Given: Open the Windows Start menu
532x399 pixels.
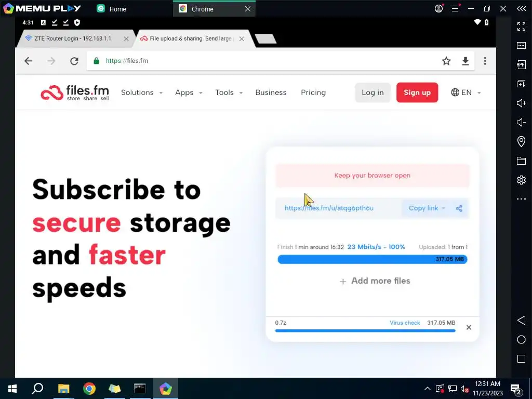Looking at the screenshot, I should click(12, 389).
